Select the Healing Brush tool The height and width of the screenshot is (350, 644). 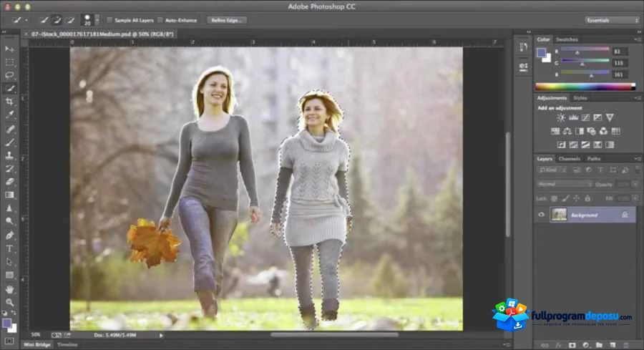(x=9, y=129)
